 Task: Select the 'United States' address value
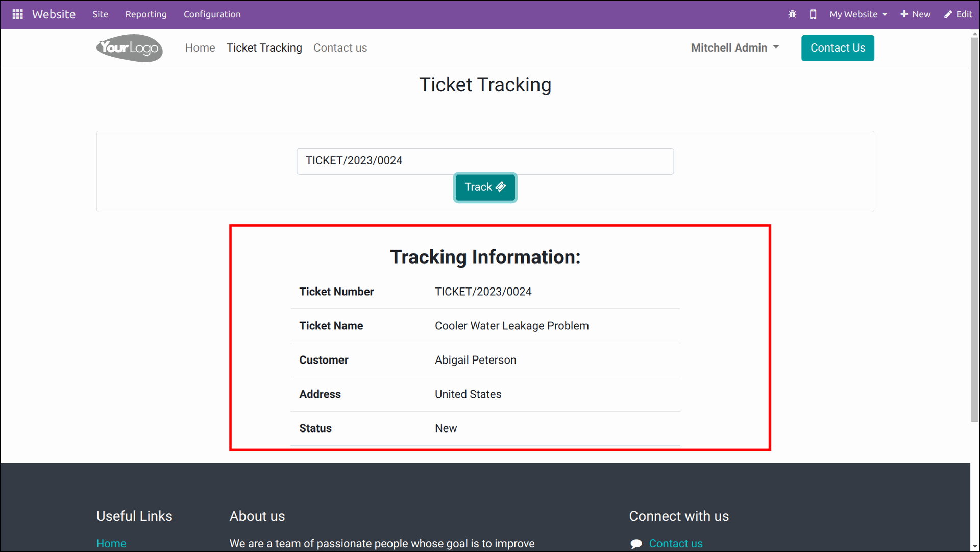click(x=468, y=394)
